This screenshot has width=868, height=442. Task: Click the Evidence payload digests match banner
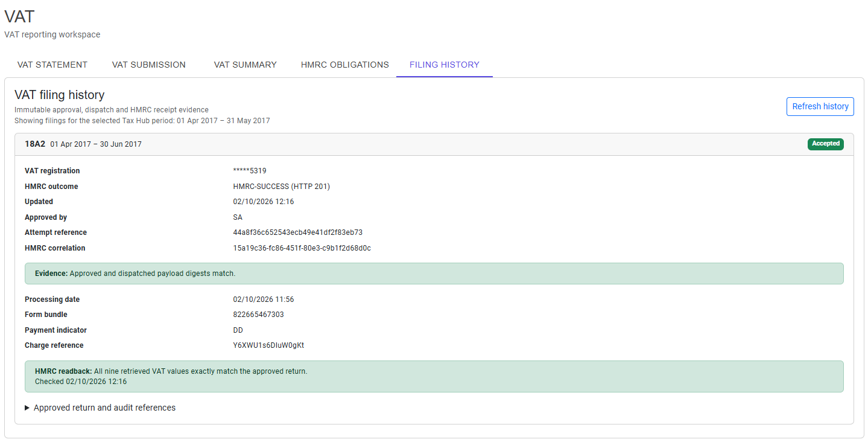click(x=434, y=274)
